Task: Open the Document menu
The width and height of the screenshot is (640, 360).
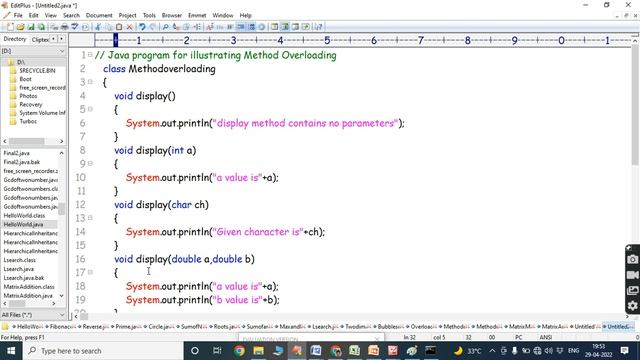Action: pos(99,15)
